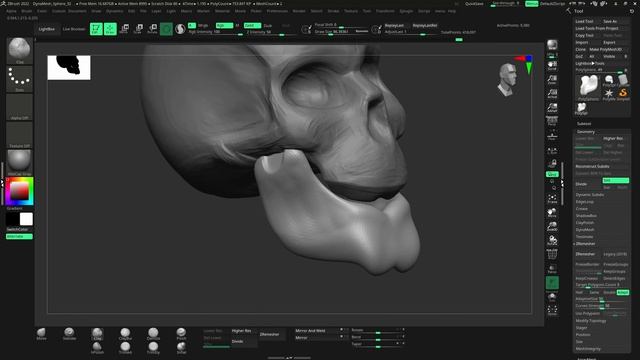Toggle the Persp perspective icon
Screen dimensions: 640x360
pos(552,121)
